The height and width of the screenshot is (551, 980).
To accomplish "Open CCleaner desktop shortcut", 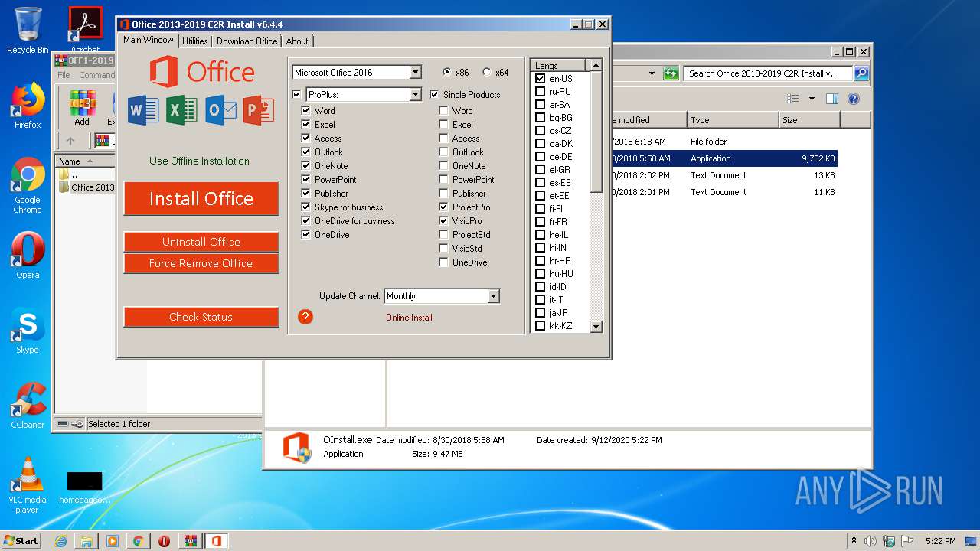I will 28,406.
